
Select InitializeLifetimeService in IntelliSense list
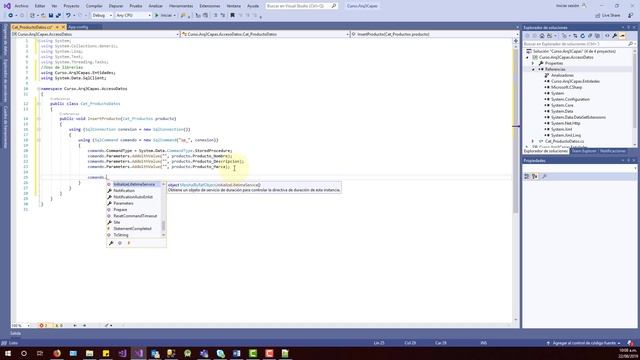pyautogui.click(x=134, y=184)
